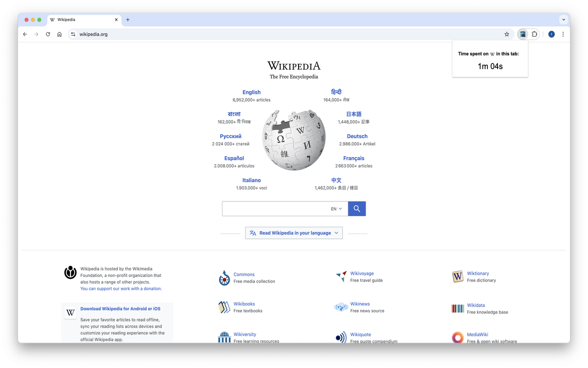Open the MediaWiki link
The width and height of the screenshot is (588, 368).
[477, 334]
